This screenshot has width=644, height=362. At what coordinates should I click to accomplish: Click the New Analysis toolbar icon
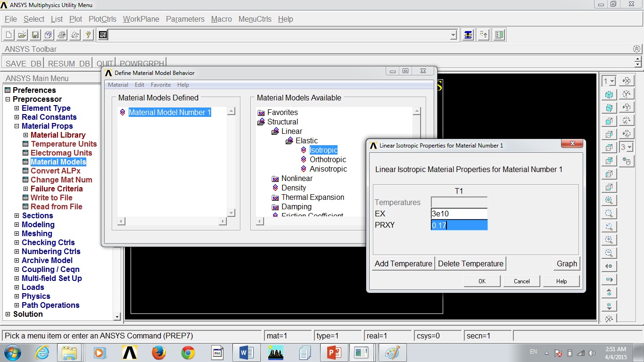[9, 35]
